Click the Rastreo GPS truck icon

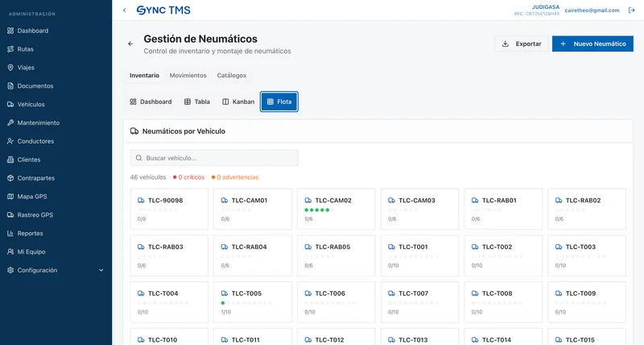[10, 214]
